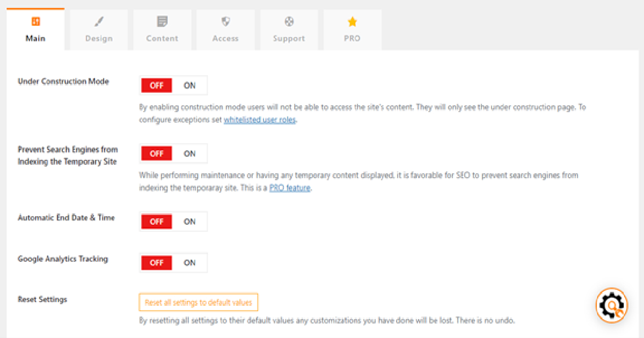This screenshot has height=338, width=644.
Task: Enable Prevent Search Engines indexing toggle
Action: point(189,153)
